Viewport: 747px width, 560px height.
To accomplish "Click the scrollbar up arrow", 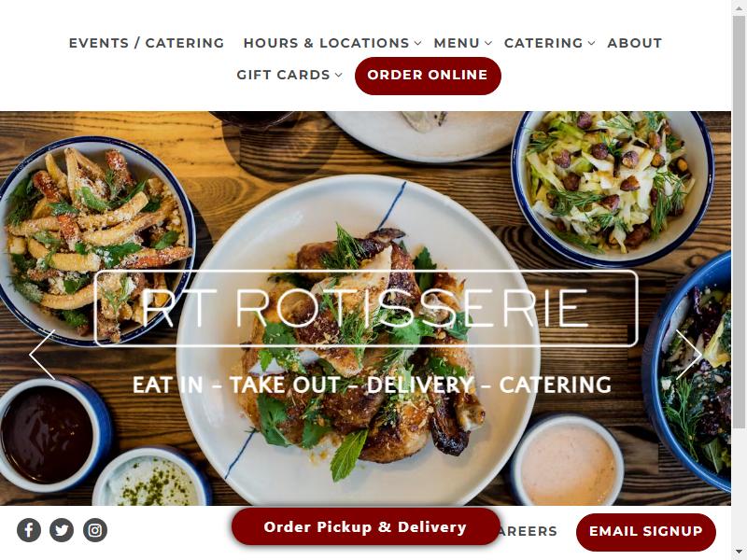I will tap(740, 6).
